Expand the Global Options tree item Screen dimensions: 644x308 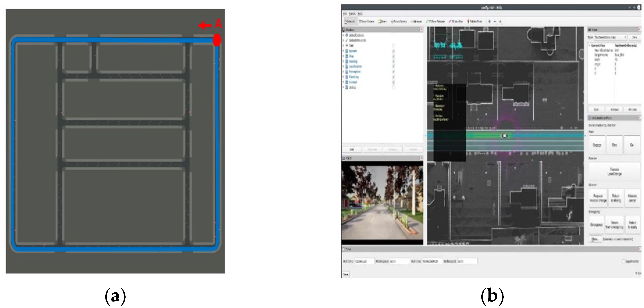click(x=344, y=35)
